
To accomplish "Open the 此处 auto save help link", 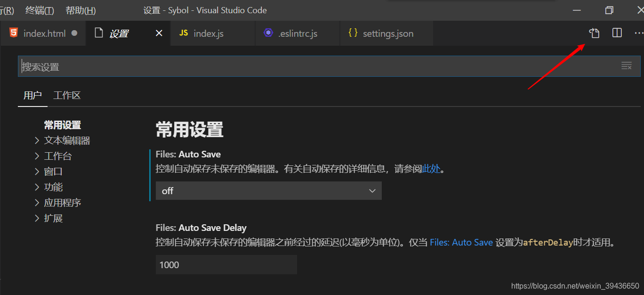I will click(x=431, y=169).
